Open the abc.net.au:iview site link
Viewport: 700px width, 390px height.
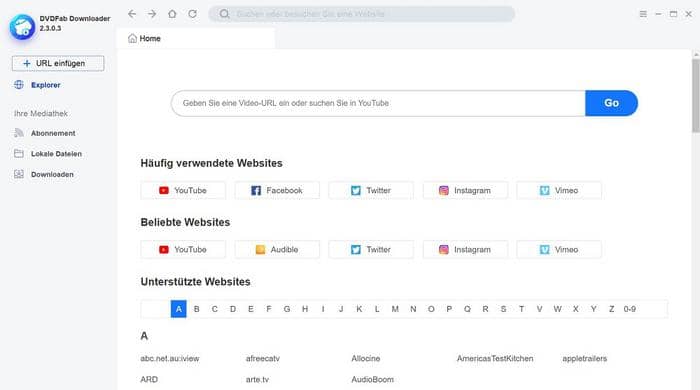pos(170,358)
